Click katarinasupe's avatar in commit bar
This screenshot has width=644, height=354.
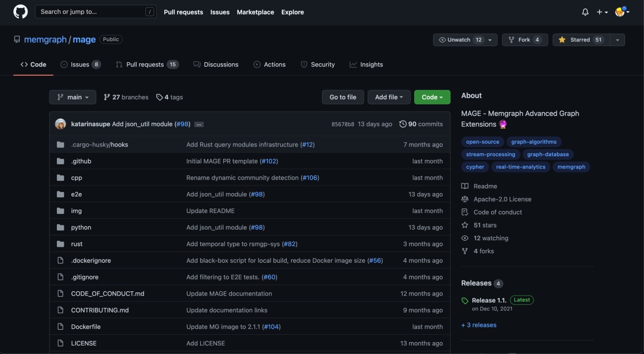pyautogui.click(x=61, y=124)
